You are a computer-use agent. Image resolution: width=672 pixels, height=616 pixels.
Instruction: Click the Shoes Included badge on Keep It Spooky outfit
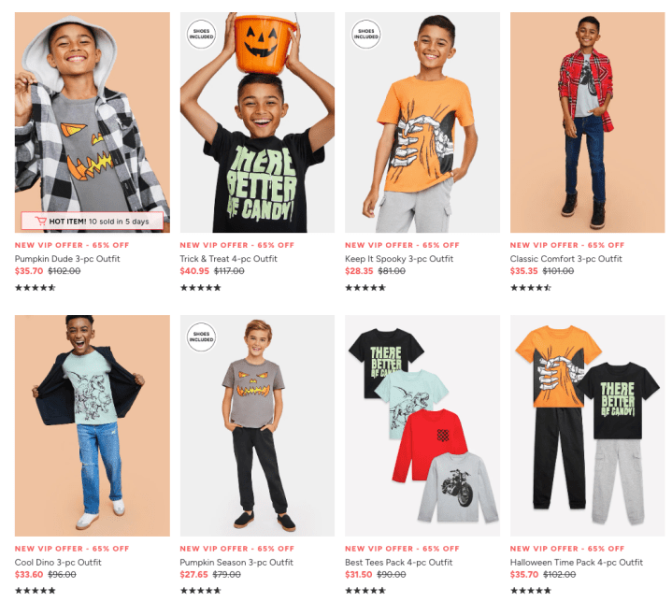pos(366,35)
